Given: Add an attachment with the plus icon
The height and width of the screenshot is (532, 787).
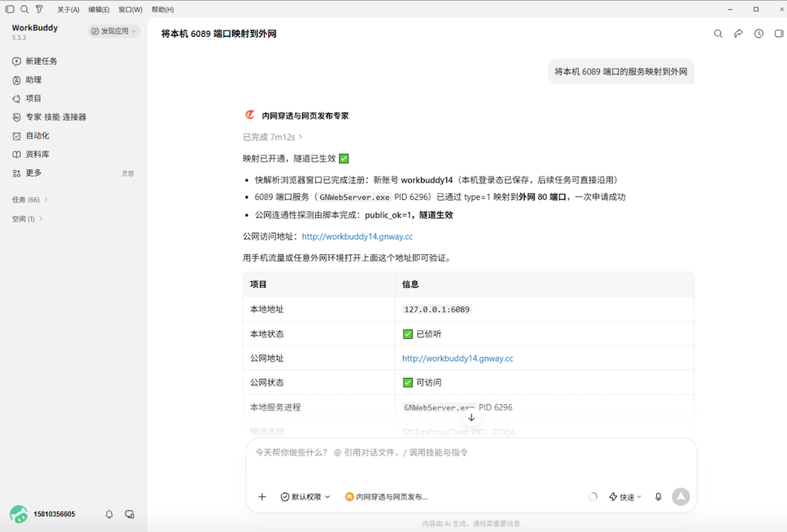Looking at the screenshot, I should [262, 497].
